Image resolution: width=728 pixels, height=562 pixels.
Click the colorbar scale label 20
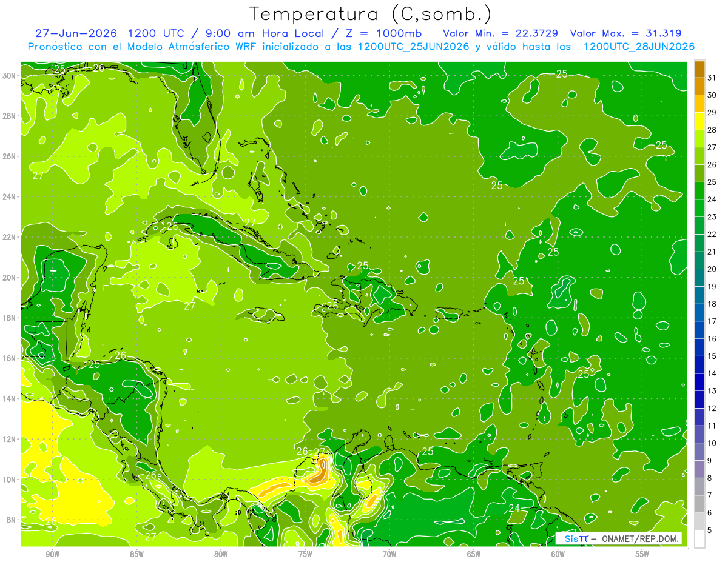click(712, 269)
